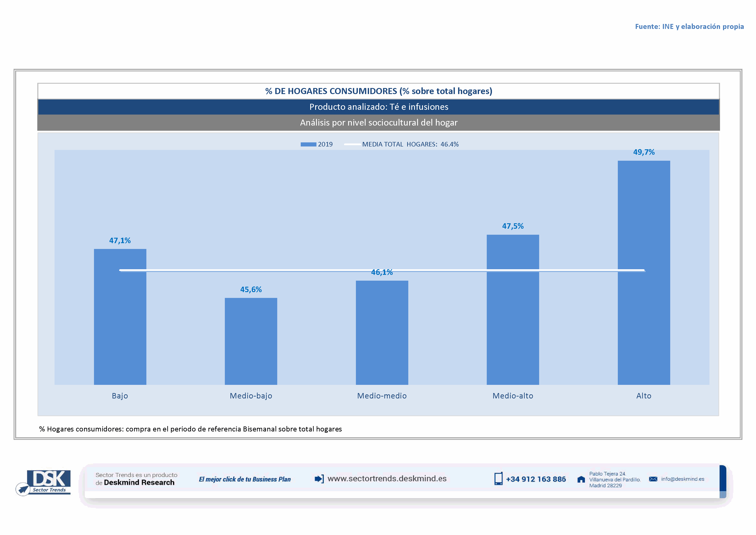
Task: Click the 49,7% data label
Action: 644,152
